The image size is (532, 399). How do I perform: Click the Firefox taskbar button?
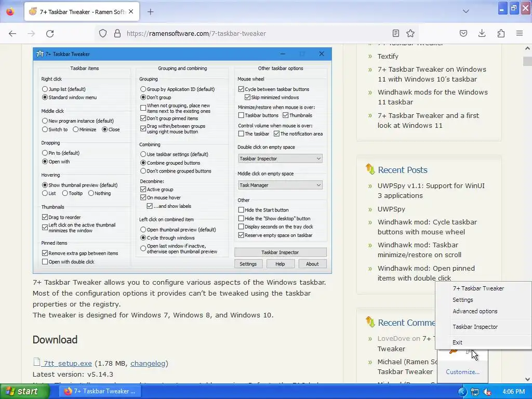[x=100, y=391]
